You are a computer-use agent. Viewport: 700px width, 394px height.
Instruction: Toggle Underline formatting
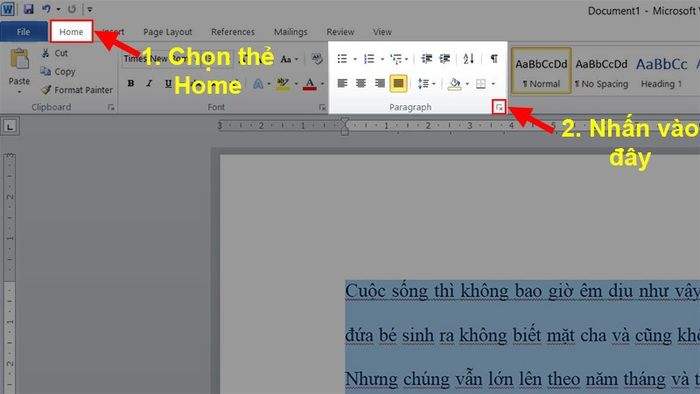pyautogui.click(x=168, y=83)
